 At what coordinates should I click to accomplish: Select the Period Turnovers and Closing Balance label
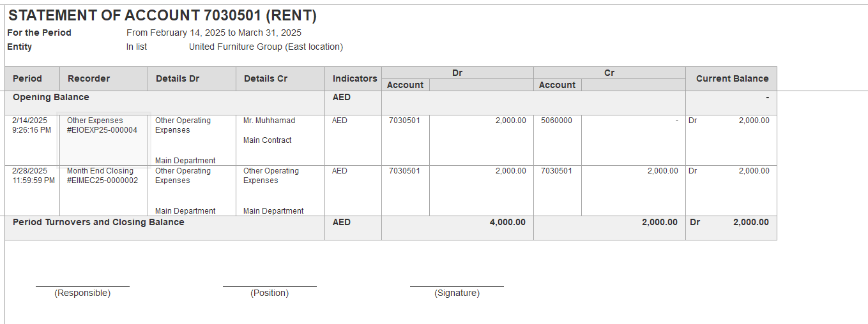98,222
